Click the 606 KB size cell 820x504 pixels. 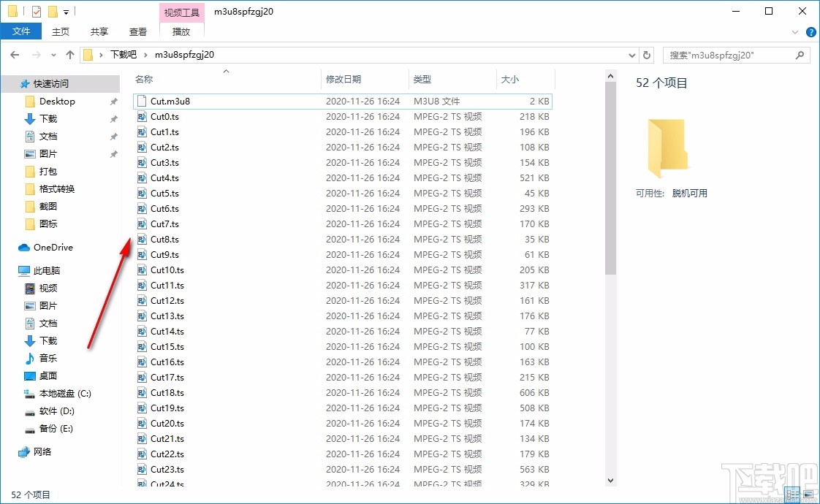(x=534, y=393)
